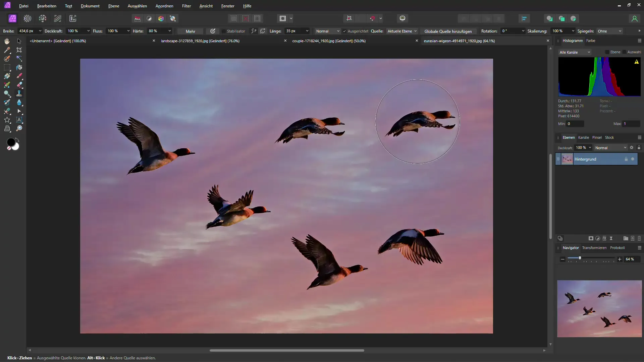Click navigator zoom-in plus button
Viewport: 644px width, 362px height.
pyautogui.click(x=620, y=259)
